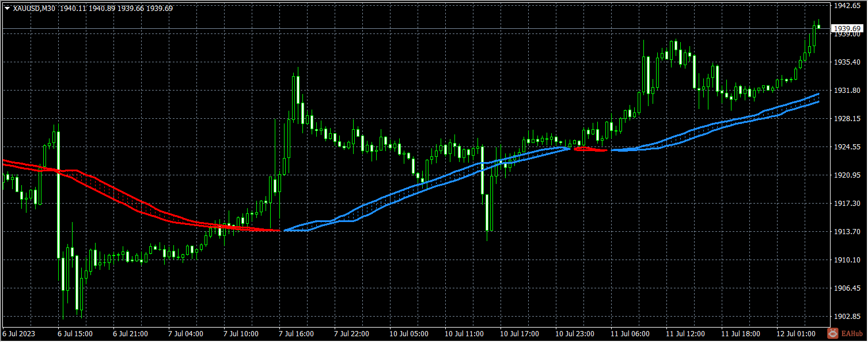The height and width of the screenshot is (342, 868).
Task: Click the 7 Jul 16:00 time label
Action: tap(296, 334)
